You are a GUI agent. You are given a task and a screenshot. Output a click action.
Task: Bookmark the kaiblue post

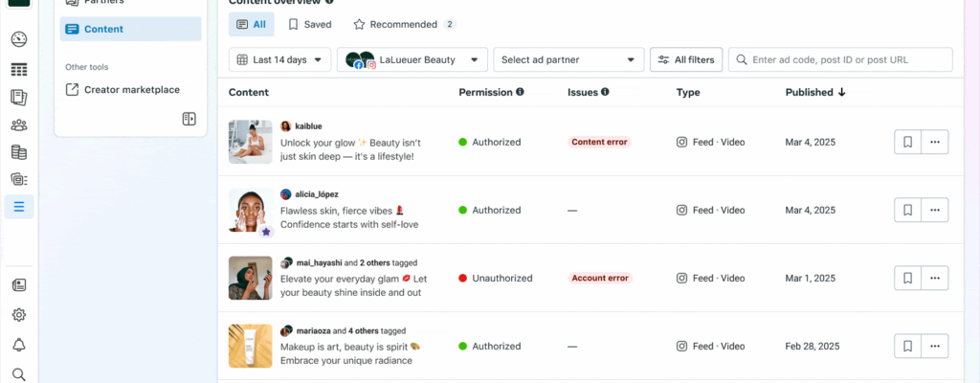tap(907, 142)
